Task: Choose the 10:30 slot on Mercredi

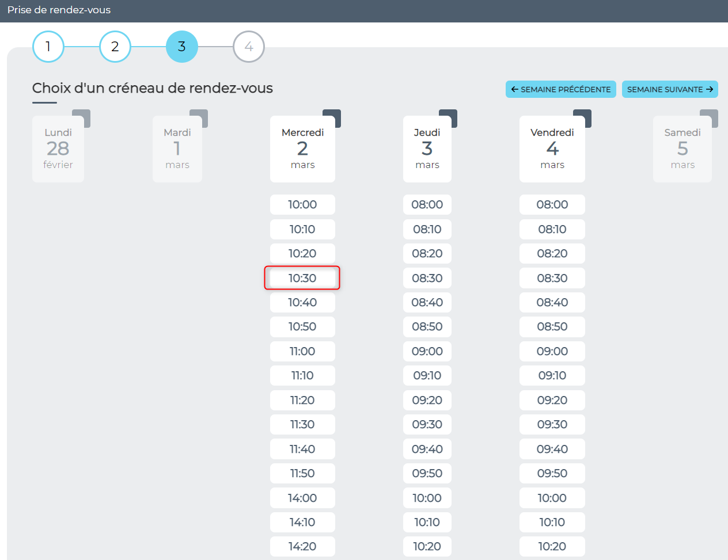Action: 302,278
